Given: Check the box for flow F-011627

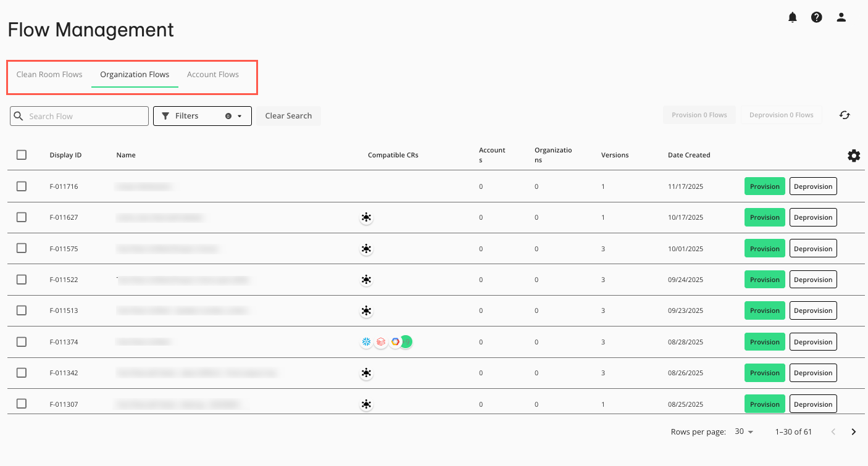Looking at the screenshot, I should tap(22, 217).
